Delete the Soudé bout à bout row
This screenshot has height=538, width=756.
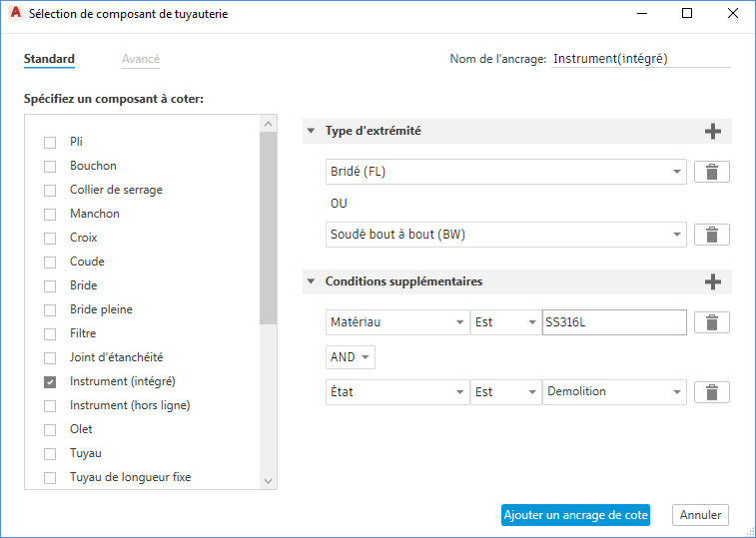712,235
